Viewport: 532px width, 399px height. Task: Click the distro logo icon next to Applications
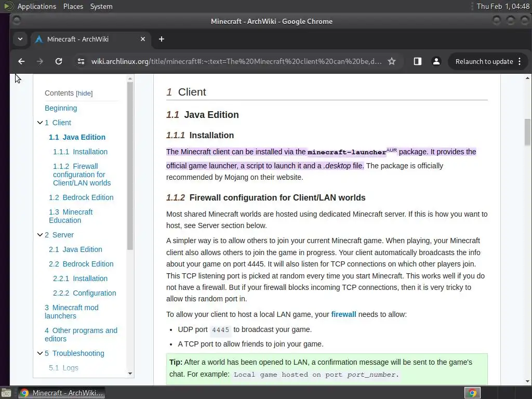tap(8, 6)
